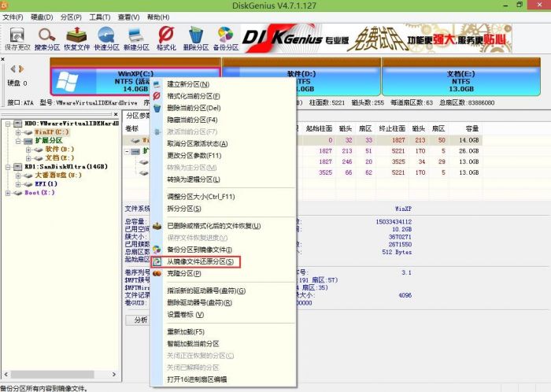This screenshot has width=551, height=392.
Task: Open the 备份分区 backup partition tool
Action: tap(226, 39)
